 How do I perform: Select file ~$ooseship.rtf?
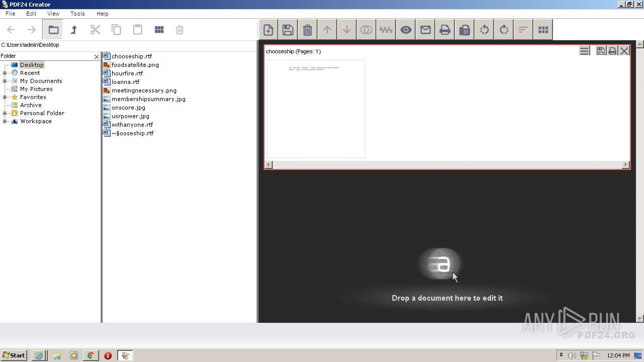132,133
